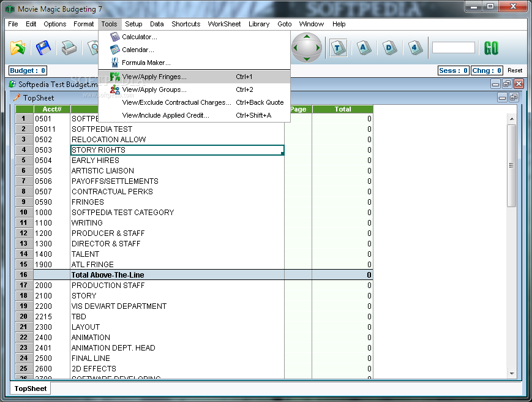This screenshot has height=402, width=532.
Task: Open the Format menu
Action: point(83,24)
